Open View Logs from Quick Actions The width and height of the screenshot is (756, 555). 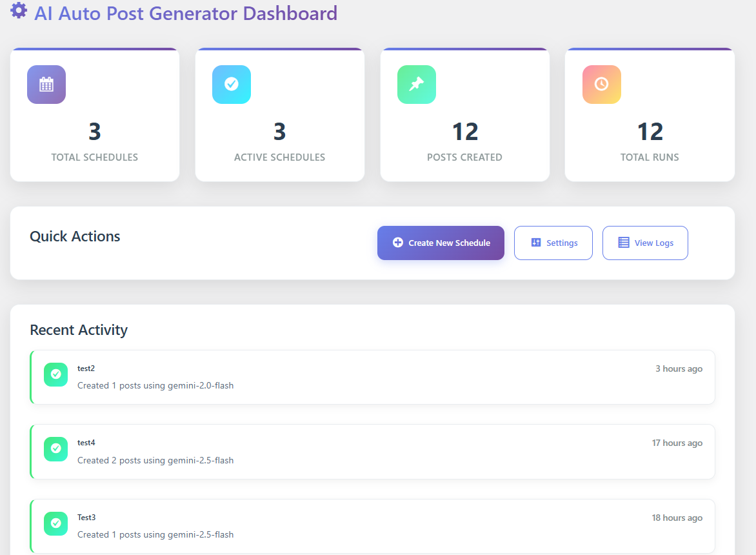[645, 243]
